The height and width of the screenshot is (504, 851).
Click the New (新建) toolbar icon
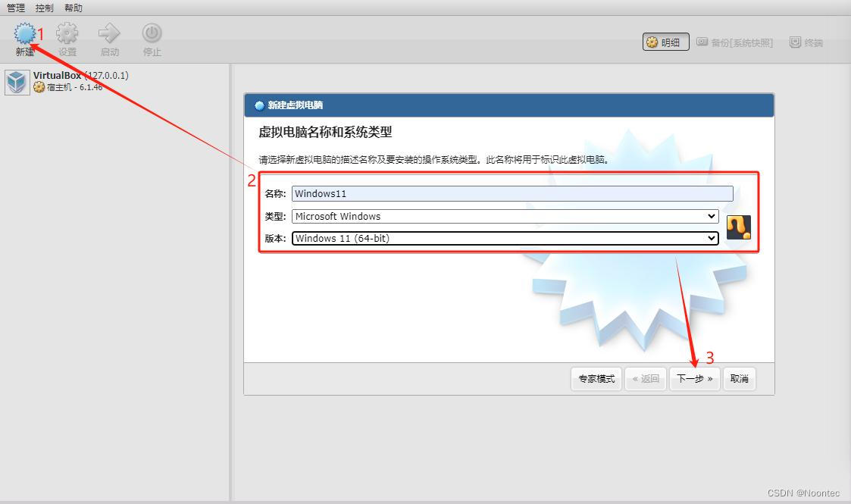(x=24, y=33)
